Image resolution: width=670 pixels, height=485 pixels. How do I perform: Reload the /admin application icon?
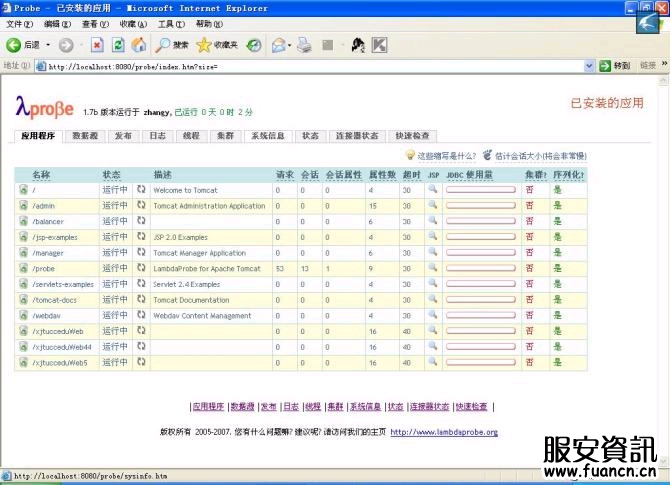click(x=141, y=205)
